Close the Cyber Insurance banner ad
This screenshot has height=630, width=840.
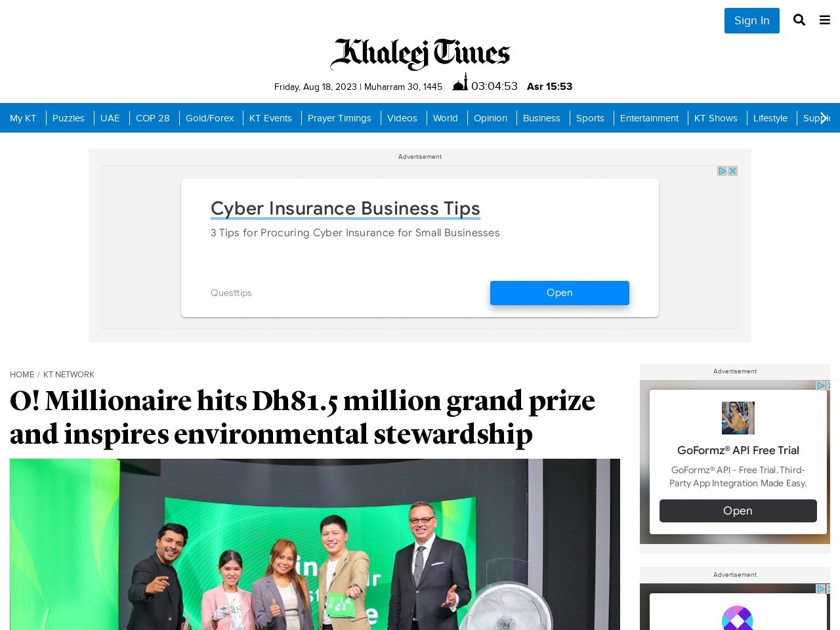pyautogui.click(x=733, y=171)
